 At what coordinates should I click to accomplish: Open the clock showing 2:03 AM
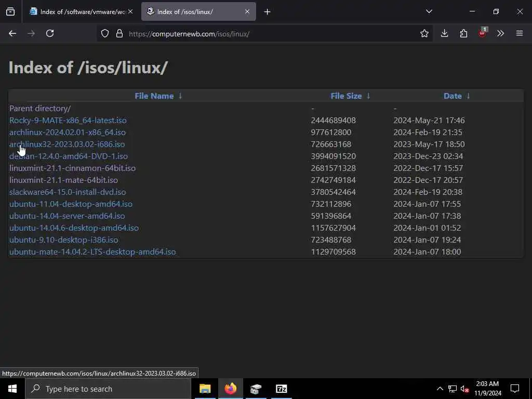pos(487,389)
